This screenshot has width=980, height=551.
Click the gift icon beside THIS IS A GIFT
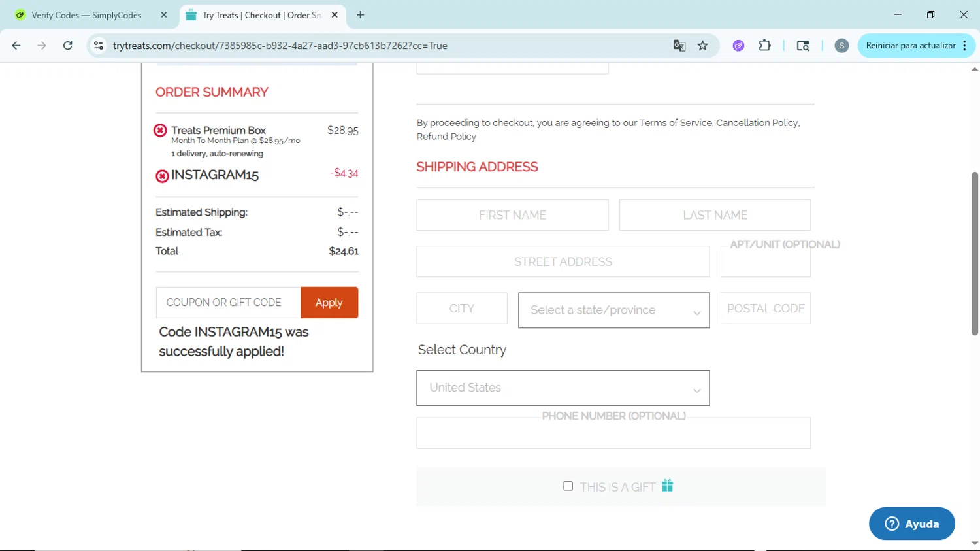click(x=667, y=486)
